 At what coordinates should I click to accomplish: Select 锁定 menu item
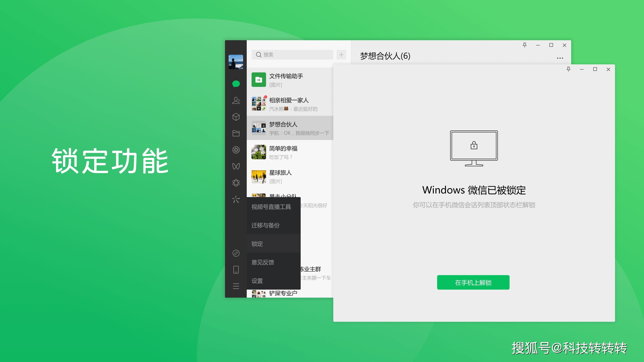(273, 244)
